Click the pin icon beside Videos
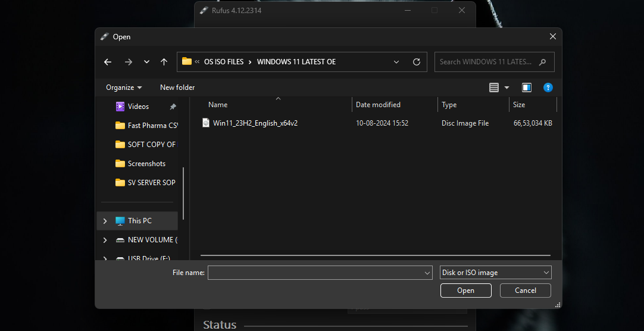This screenshot has width=644, height=331. click(173, 107)
